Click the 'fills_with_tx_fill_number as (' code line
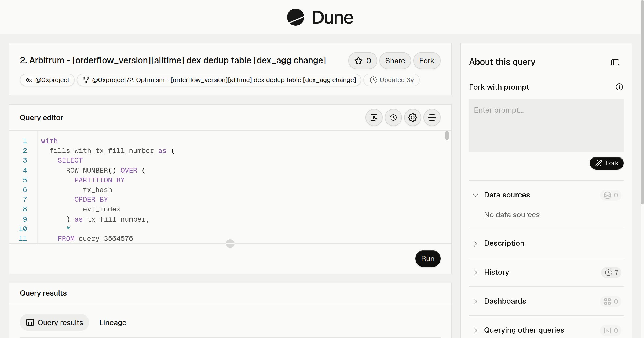 point(112,151)
